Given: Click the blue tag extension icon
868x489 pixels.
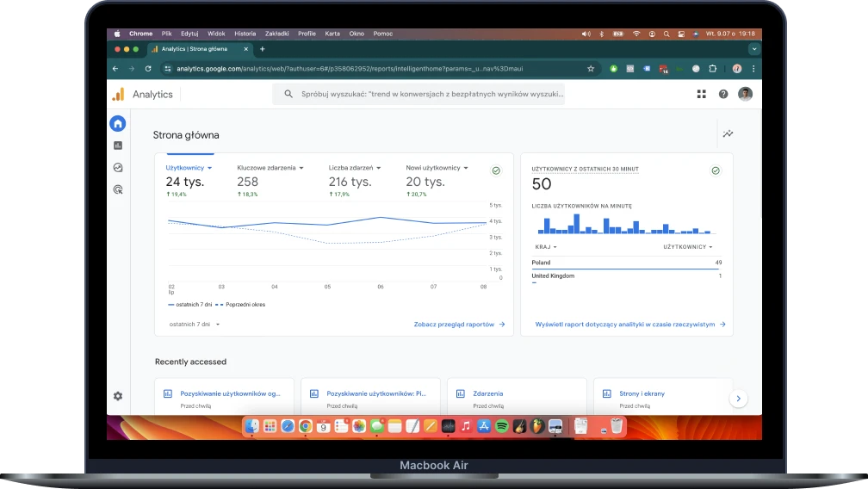Looking at the screenshot, I should pyautogui.click(x=647, y=69).
